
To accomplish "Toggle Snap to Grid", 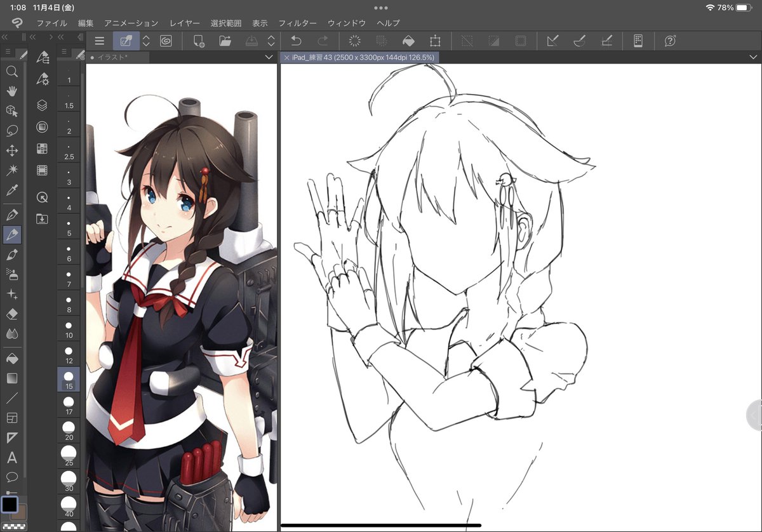I will (x=606, y=41).
